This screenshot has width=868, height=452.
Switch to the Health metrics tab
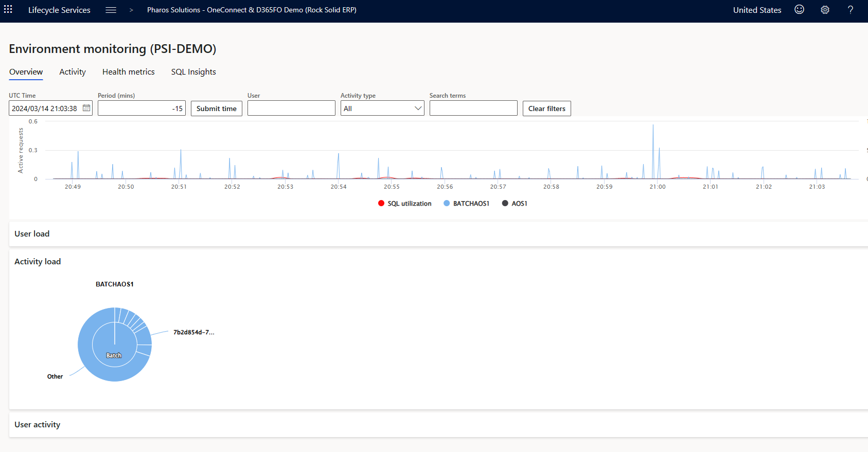129,72
